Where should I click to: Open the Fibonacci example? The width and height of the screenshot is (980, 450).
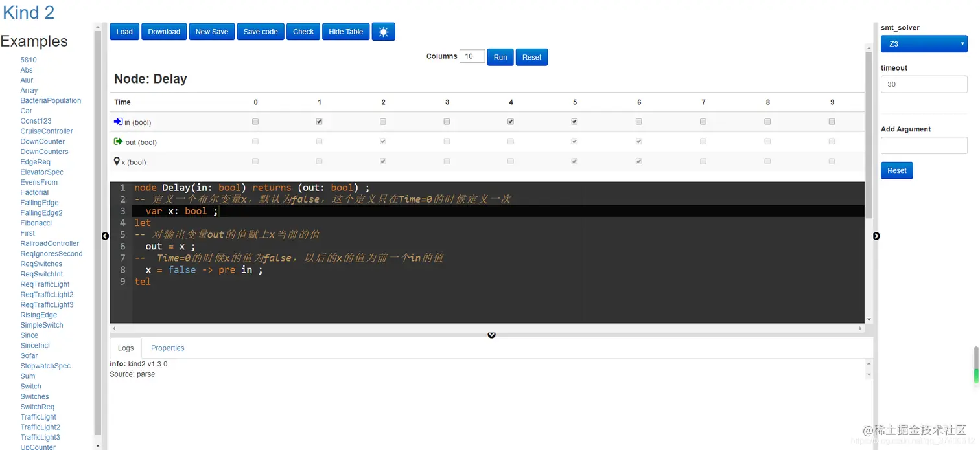(36, 223)
